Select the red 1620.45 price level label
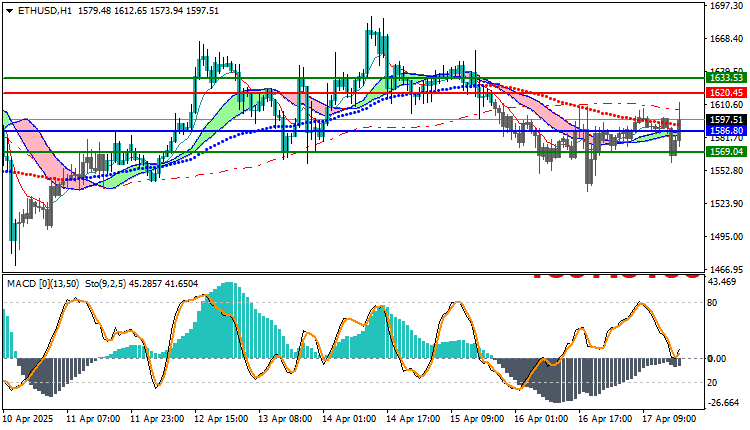750x430 pixels. [x=727, y=93]
